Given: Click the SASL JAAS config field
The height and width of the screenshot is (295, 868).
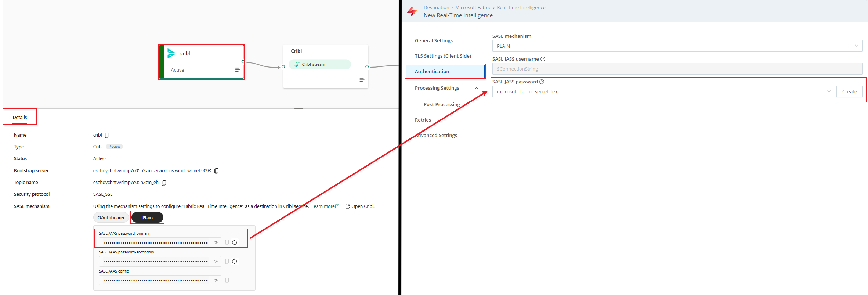Looking at the screenshot, I should point(160,280).
